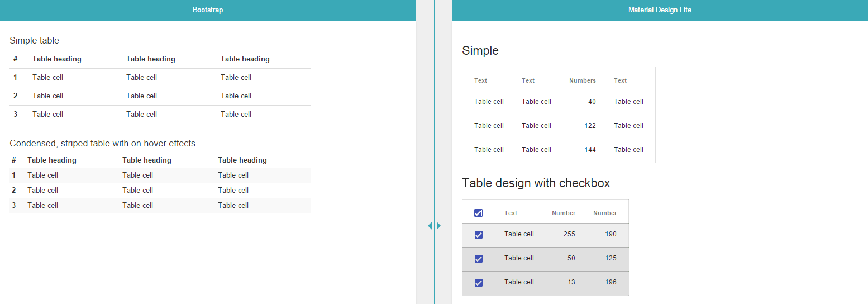This screenshot has width=868, height=304.
Task: Uncheck the checkbox in the row with 13
Action: pos(478,283)
